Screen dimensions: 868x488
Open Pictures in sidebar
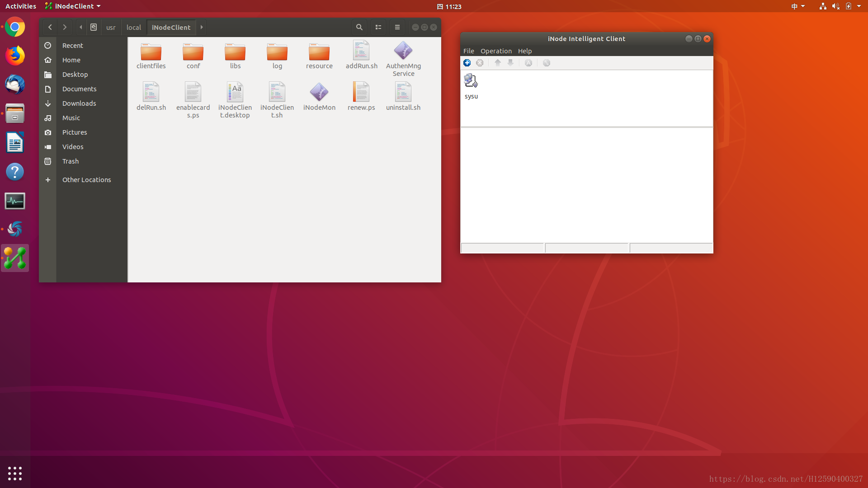(83, 132)
